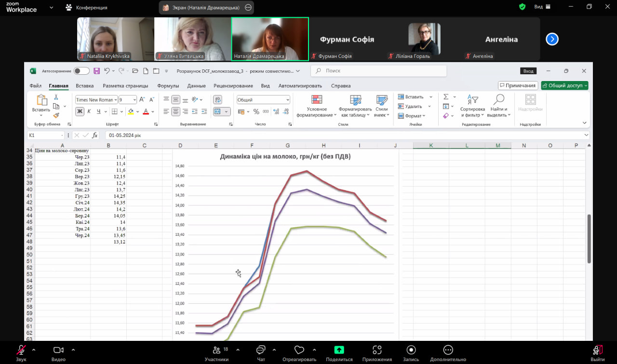Click the spreadsheet vertical scrollbar thumb
The width and height of the screenshot is (617, 364).
[x=589, y=239]
